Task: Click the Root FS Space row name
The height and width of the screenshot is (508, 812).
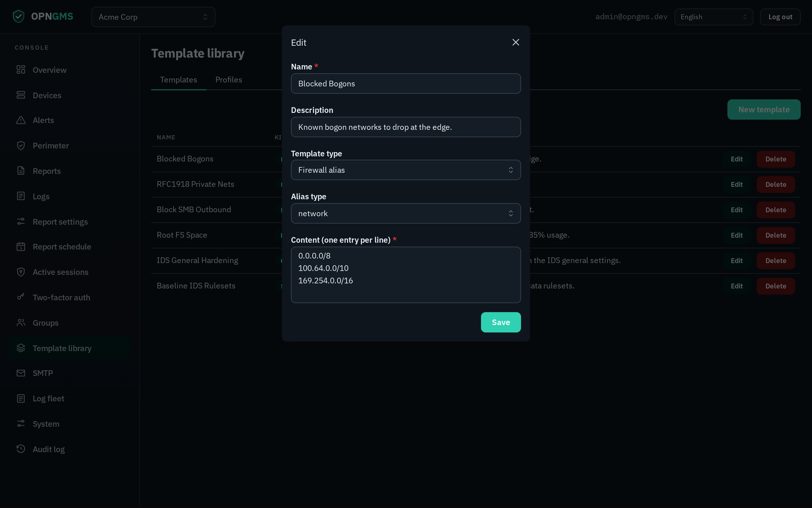Action: click(x=182, y=235)
